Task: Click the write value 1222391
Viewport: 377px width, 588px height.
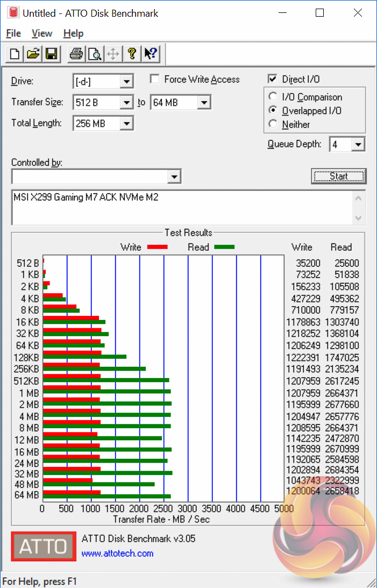Action: click(303, 358)
